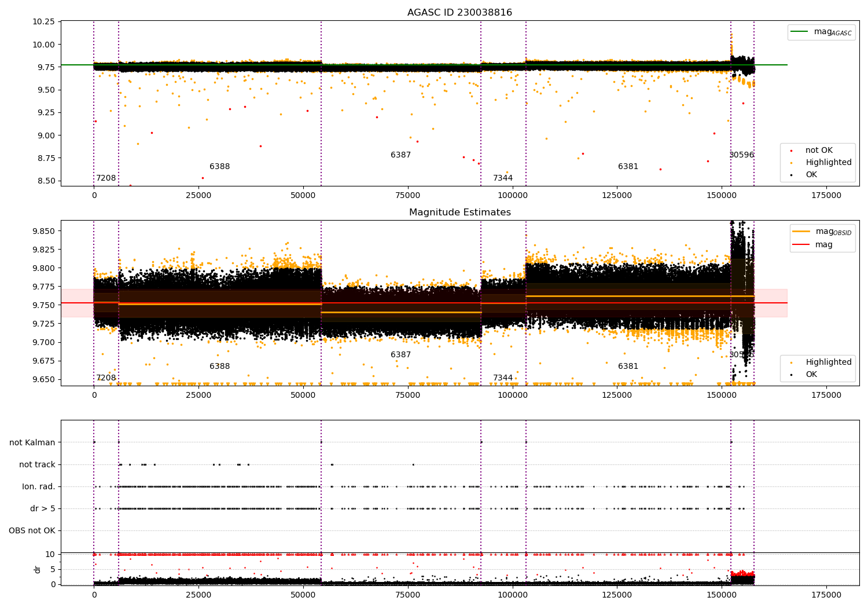Click x-axis tick '175000' under the top plot
Image resolution: width=868 pixels, height=608 pixels.
pos(826,196)
